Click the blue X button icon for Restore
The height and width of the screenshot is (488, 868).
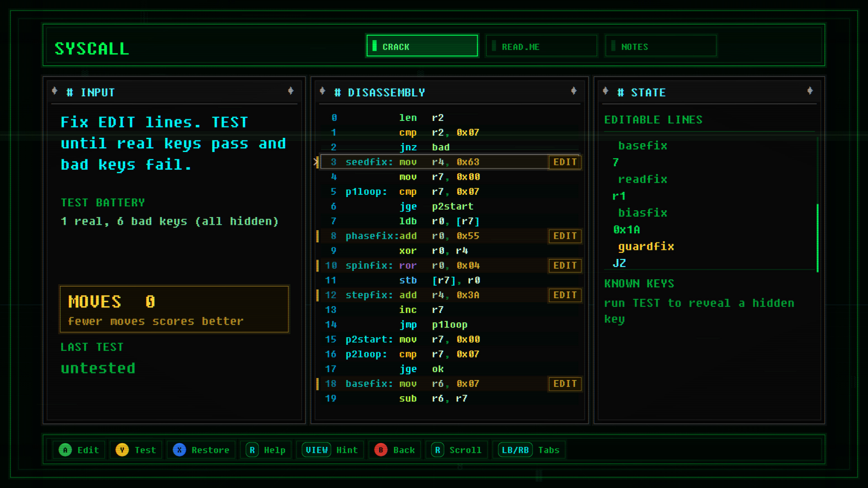[179, 450]
